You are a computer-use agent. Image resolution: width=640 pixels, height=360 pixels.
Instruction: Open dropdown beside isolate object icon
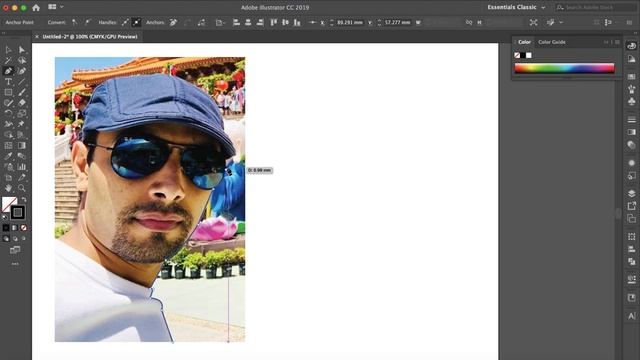tap(561, 22)
